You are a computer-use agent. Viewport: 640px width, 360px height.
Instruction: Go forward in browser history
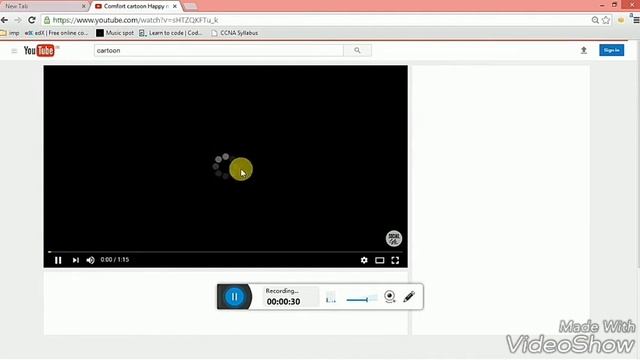(x=18, y=20)
